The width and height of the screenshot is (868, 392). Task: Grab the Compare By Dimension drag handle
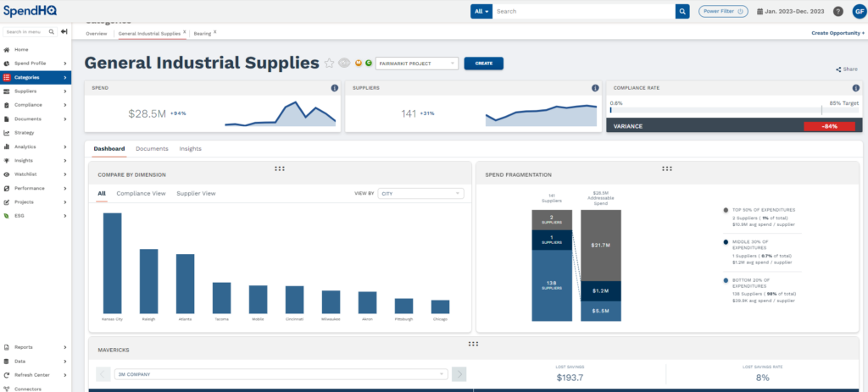[x=280, y=168]
